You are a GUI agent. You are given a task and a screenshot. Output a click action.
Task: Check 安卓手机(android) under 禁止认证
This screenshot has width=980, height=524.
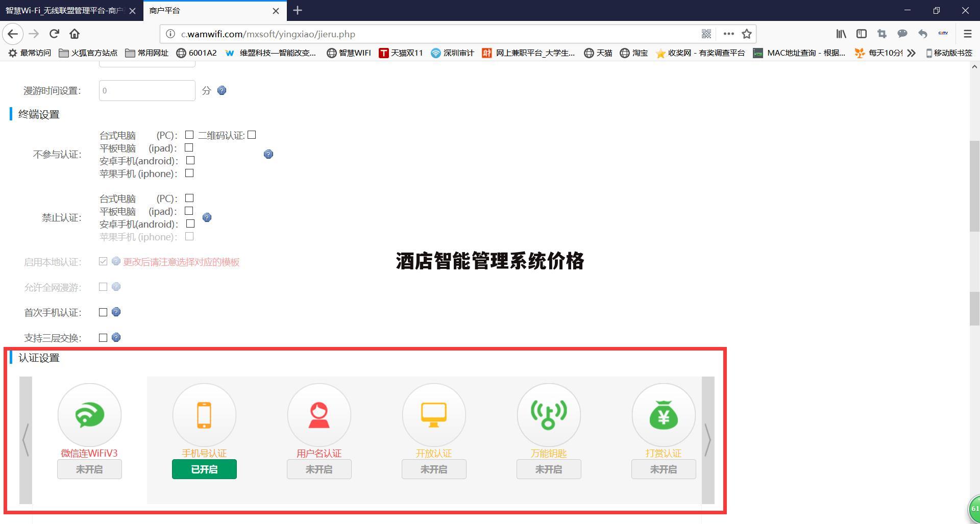[x=190, y=223]
